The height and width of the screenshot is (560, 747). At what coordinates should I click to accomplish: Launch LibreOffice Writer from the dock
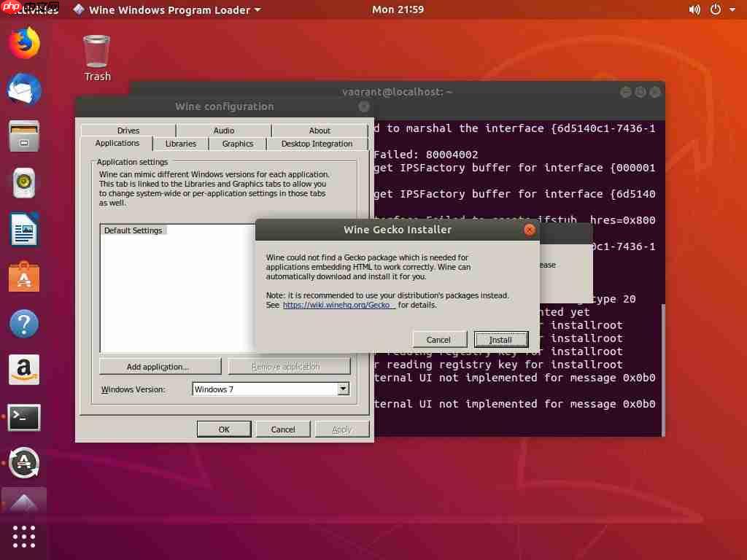coord(24,229)
